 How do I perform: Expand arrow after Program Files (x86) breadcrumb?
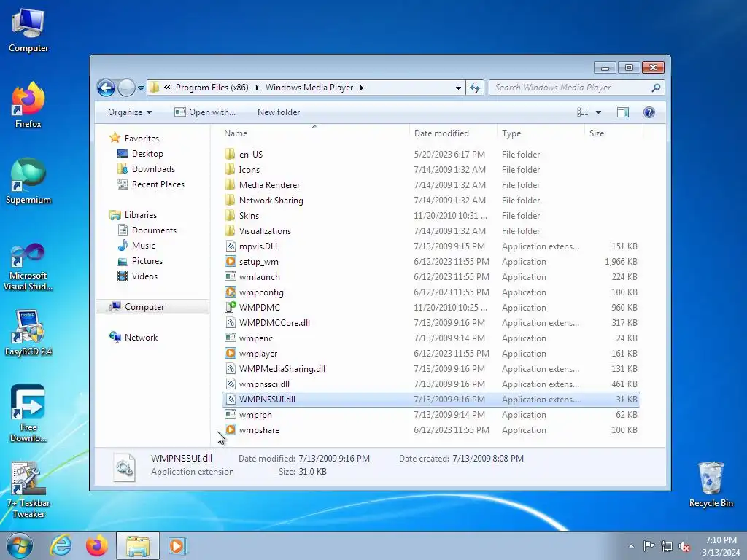click(258, 87)
